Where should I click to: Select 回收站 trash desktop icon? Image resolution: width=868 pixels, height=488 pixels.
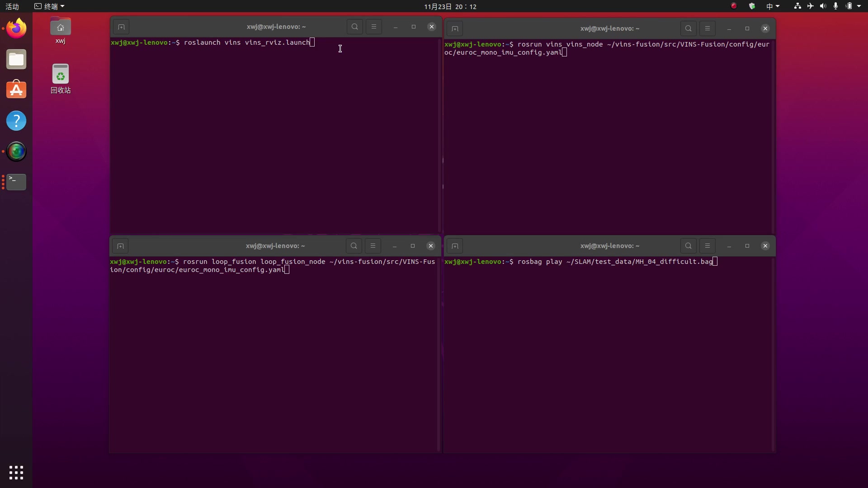pyautogui.click(x=61, y=79)
